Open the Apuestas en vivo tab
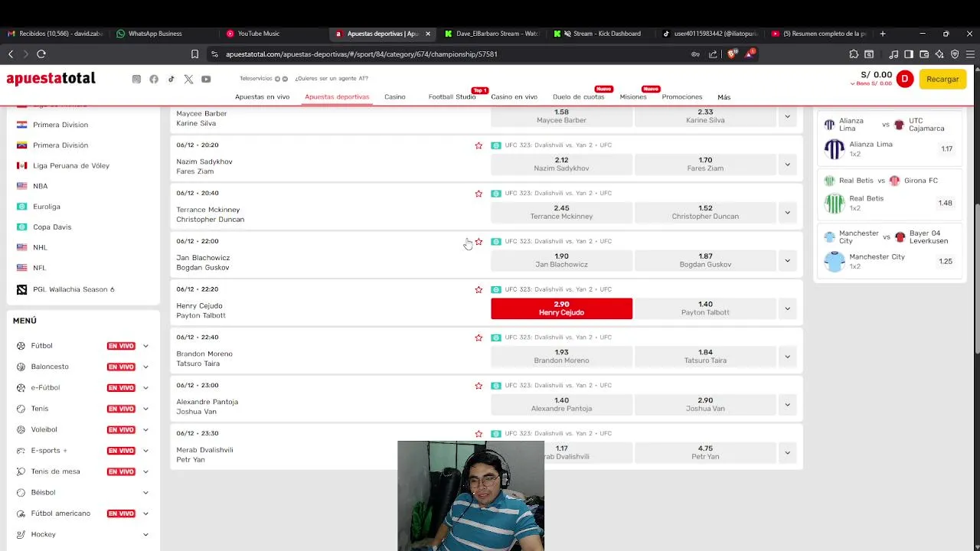Screen dimensions: 980x551 [262, 97]
